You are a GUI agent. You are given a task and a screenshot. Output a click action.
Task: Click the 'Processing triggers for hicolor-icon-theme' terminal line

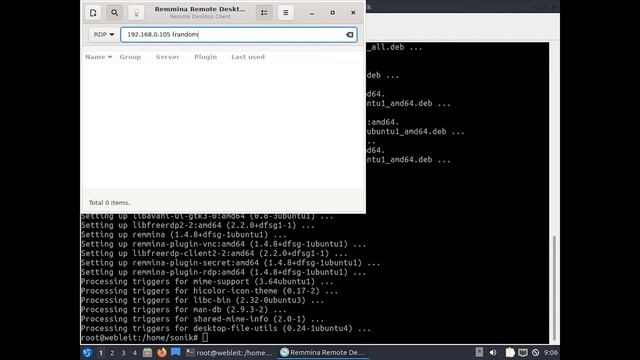pyautogui.click(x=209, y=291)
